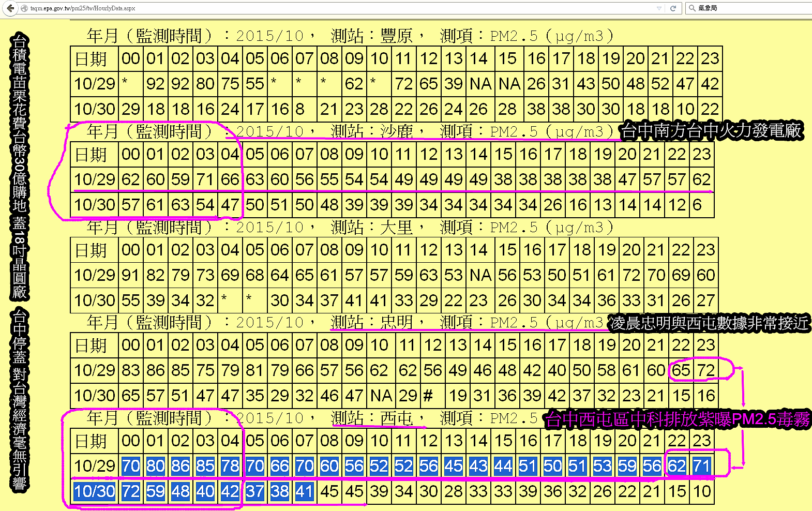Screen dimensions: 812x511
Task: Click the # cell in 忠明 10/30 row
Action: [433, 396]
